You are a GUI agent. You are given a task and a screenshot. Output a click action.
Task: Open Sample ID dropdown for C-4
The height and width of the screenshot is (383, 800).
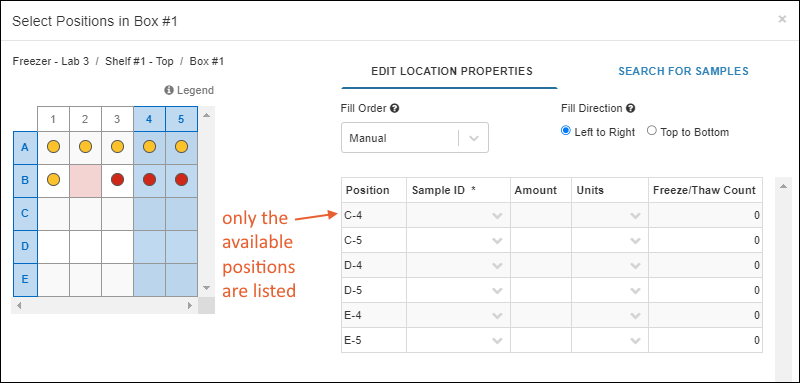click(458, 216)
